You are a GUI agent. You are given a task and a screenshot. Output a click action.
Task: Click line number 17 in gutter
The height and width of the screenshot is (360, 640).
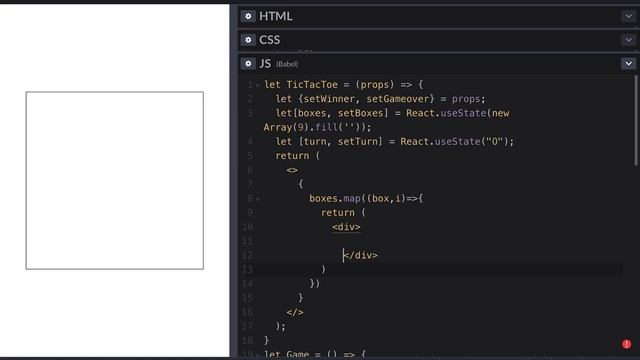pyautogui.click(x=247, y=327)
